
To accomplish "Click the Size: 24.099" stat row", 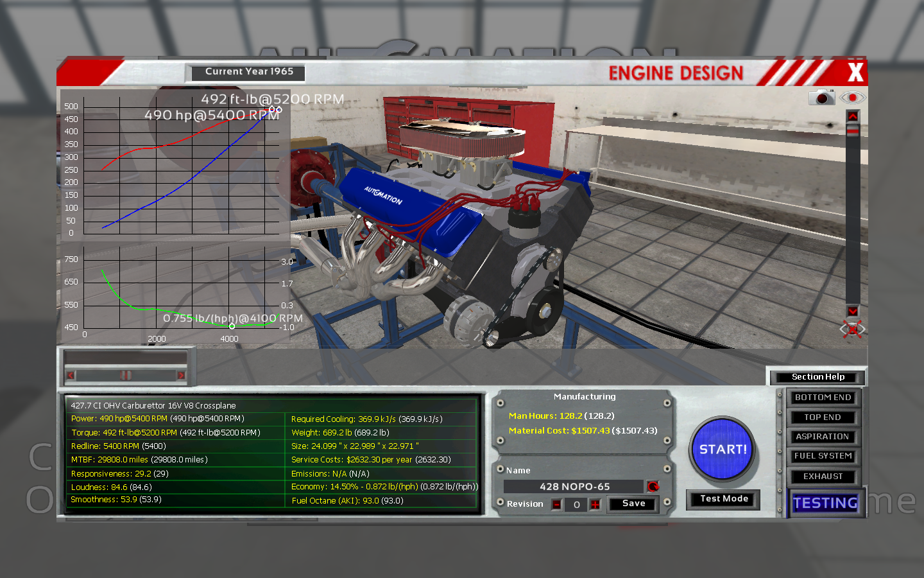I will tap(355, 446).
